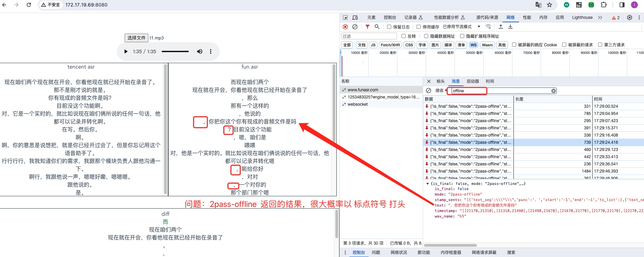
Task: Open the throttling mode dropdown
Action: tap(462, 27)
